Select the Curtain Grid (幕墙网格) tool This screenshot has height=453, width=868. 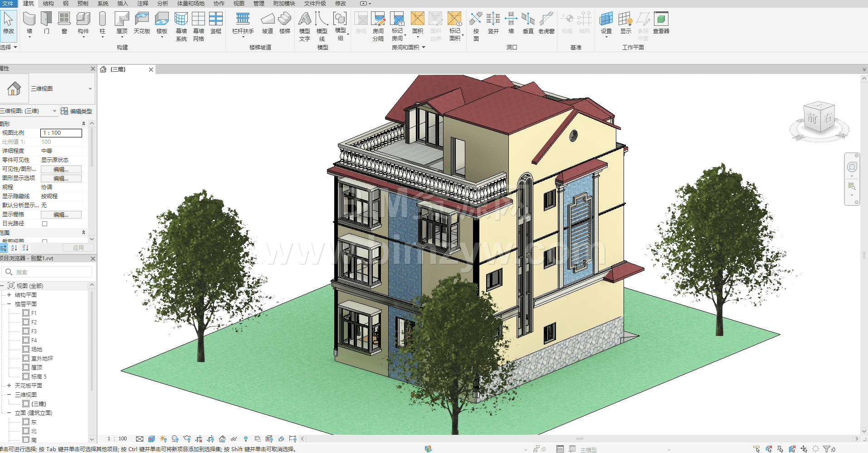tap(198, 19)
